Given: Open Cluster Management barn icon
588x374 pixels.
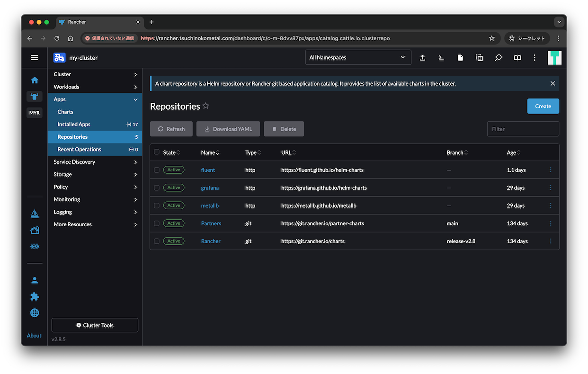Looking at the screenshot, I should [35, 231].
